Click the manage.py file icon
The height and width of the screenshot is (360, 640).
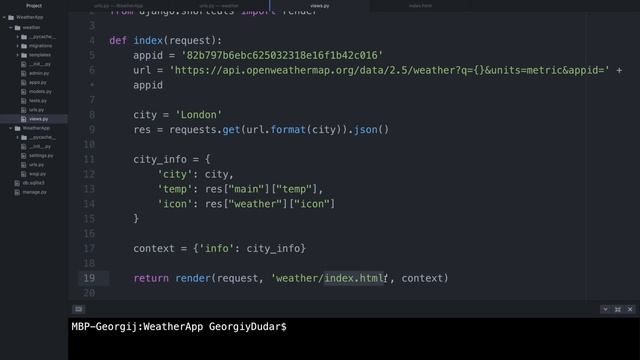point(17,192)
